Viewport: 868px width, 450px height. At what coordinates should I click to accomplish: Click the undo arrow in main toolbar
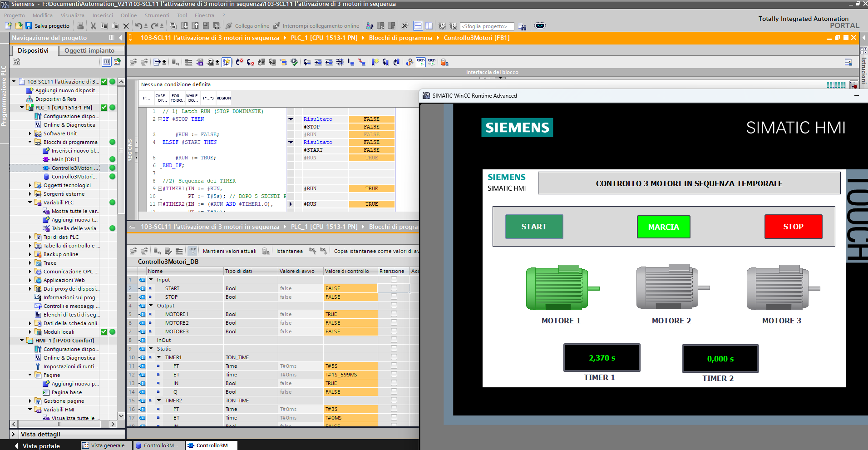tap(138, 26)
